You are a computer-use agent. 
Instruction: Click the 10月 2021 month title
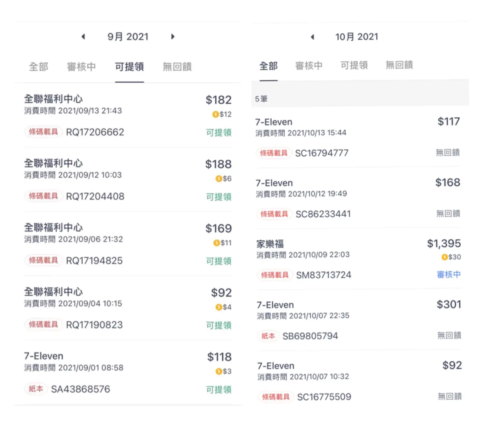point(357,37)
